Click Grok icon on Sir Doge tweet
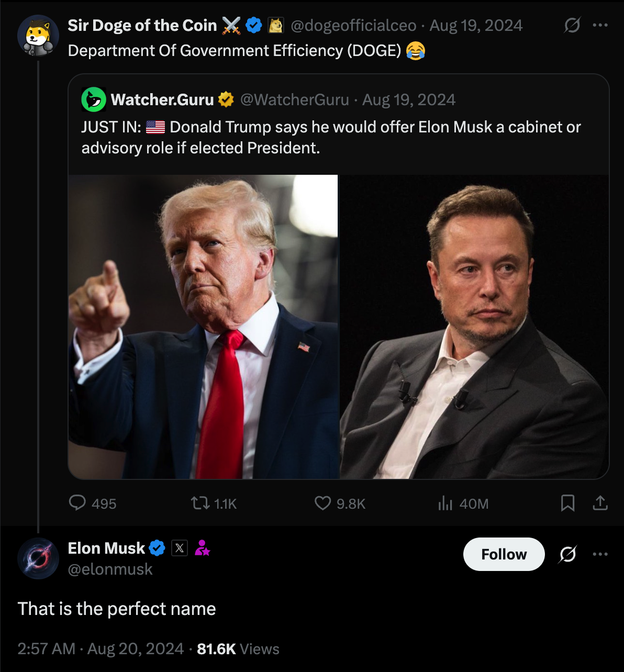 tap(572, 25)
